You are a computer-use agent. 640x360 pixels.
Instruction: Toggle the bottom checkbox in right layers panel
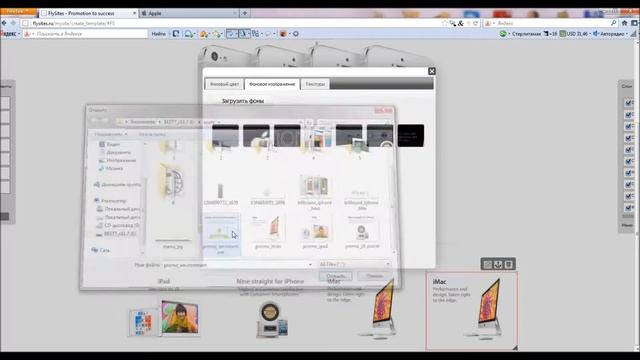[628, 208]
